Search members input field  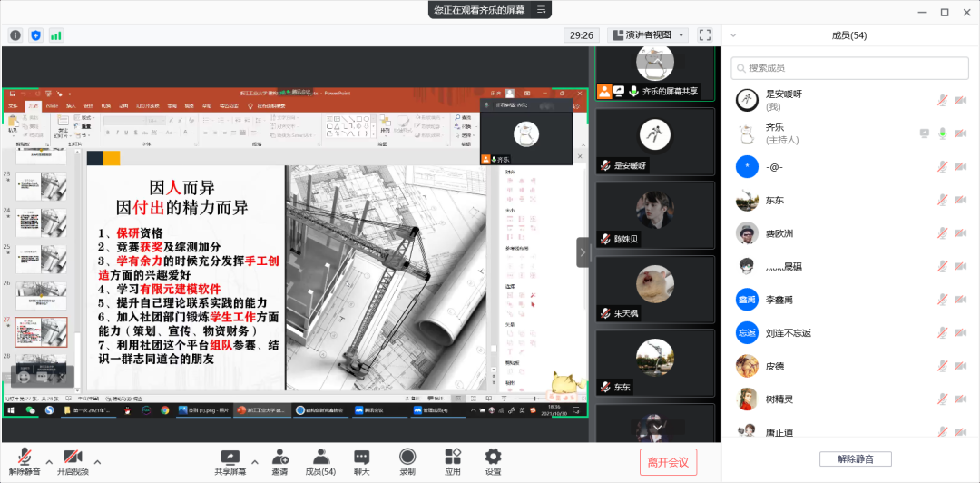[850, 67]
